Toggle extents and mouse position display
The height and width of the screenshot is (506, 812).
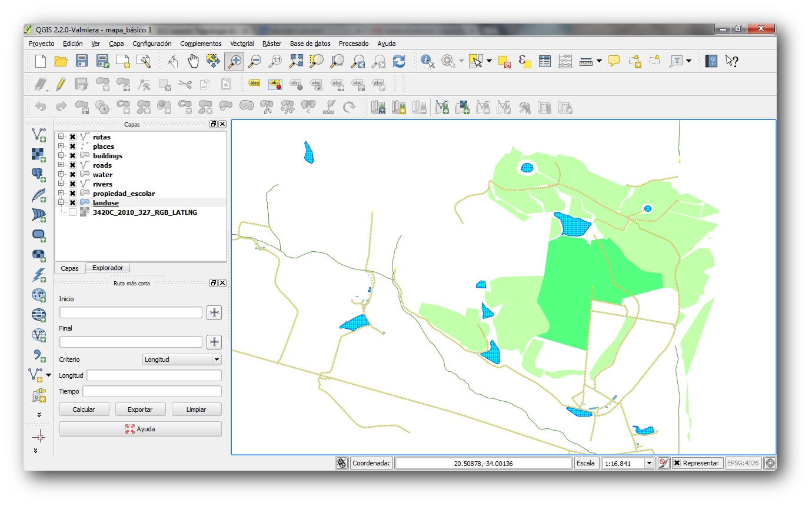342,463
